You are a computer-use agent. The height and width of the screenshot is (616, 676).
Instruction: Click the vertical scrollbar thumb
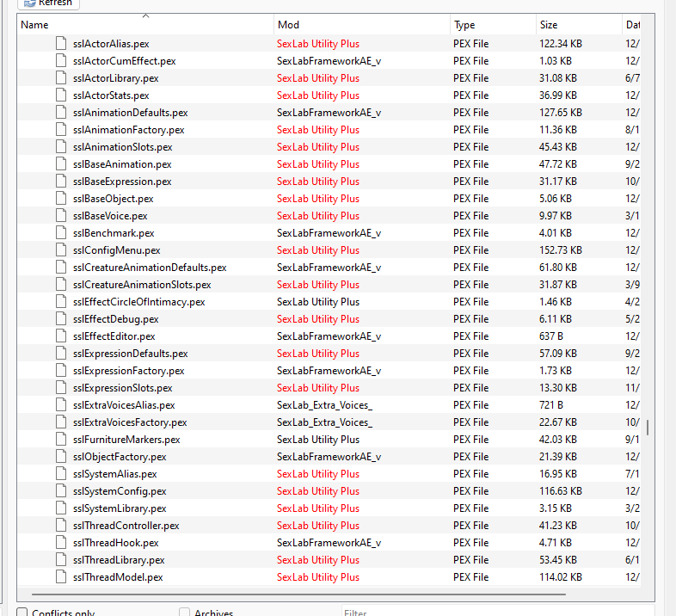[648, 428]
